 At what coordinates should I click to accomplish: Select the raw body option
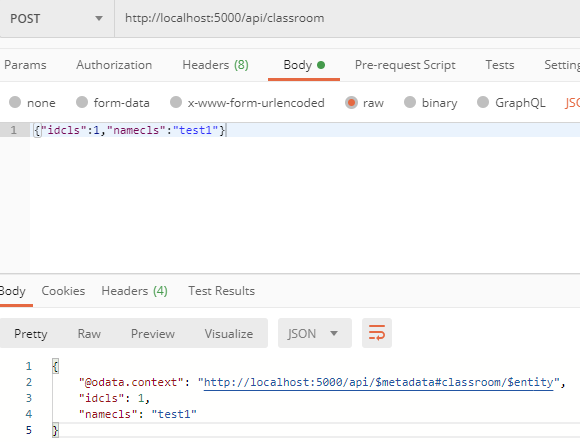click(364, 102)
